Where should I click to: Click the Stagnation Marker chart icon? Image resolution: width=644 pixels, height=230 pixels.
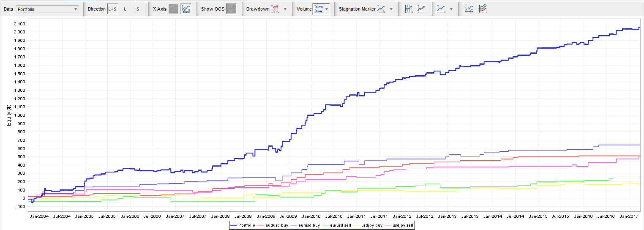382,9
